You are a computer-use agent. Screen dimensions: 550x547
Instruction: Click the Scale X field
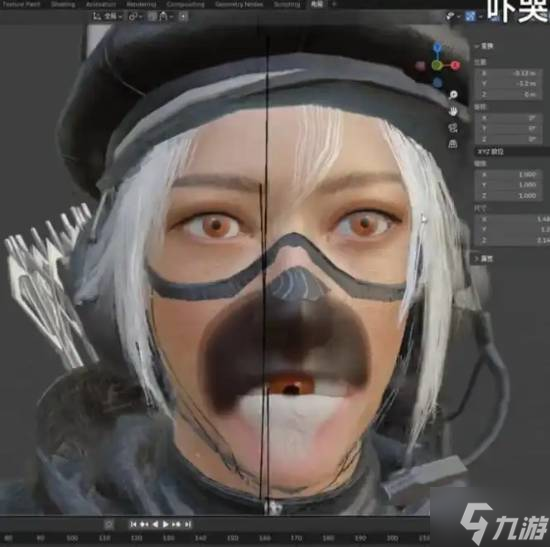[x=508, y=174]
